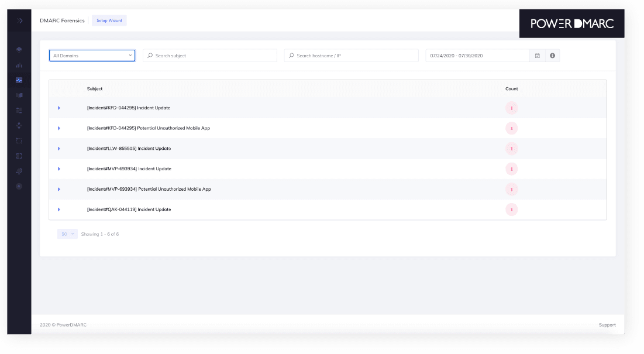Open the page size dropdown showing 50
Image resolution: width=644 pixels, height=354 pixels.
coord(67,233)
